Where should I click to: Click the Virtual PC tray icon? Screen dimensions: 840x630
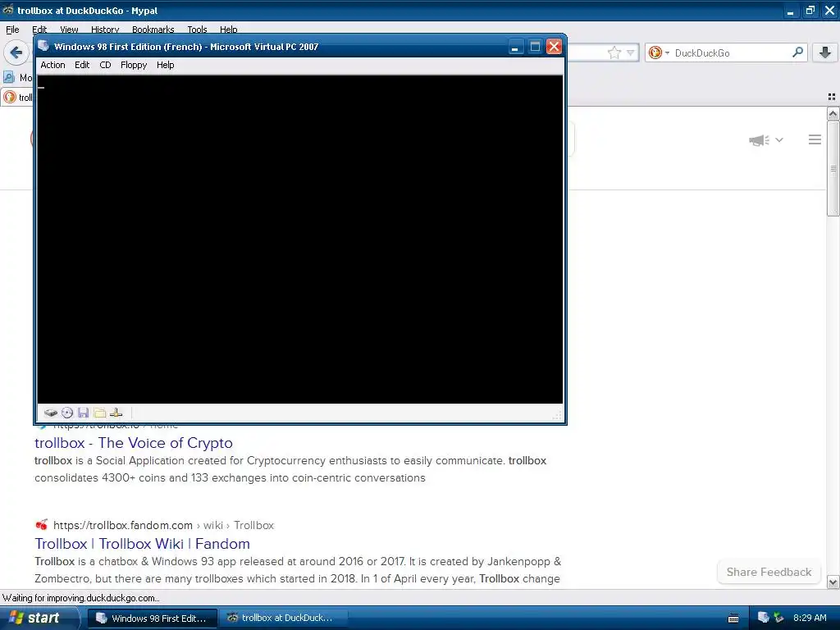click(764, 618)
